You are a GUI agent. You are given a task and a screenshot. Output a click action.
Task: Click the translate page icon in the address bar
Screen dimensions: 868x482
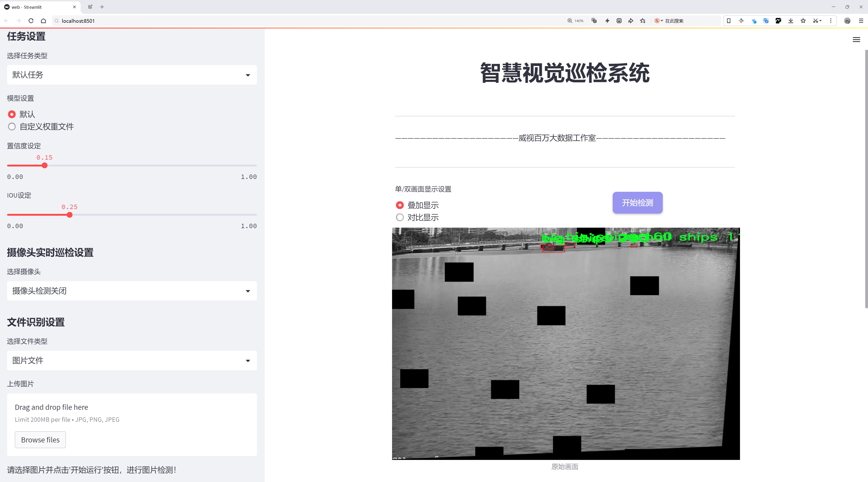[x=594, y=21]
